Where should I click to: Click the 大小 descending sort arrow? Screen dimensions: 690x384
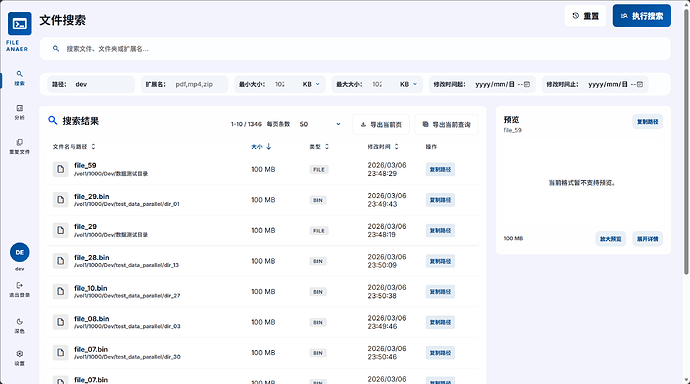point(268,146)
